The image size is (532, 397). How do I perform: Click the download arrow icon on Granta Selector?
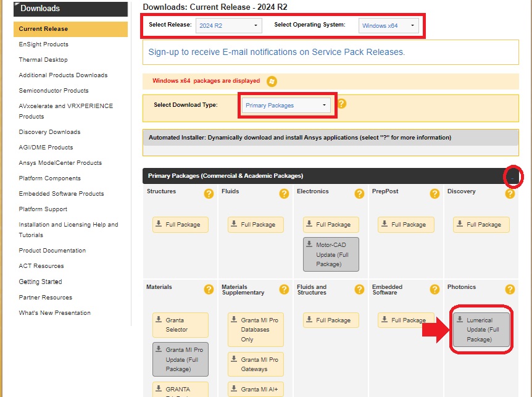(159, 319)
